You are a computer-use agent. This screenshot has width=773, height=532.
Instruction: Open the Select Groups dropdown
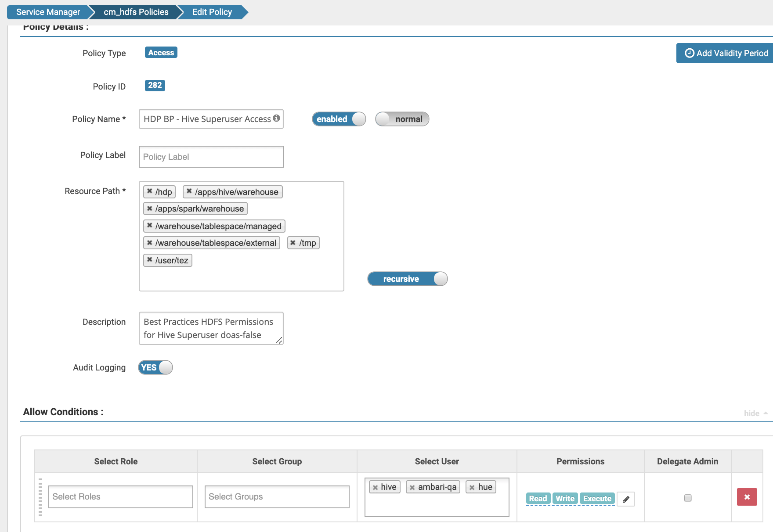coord(277,497)
